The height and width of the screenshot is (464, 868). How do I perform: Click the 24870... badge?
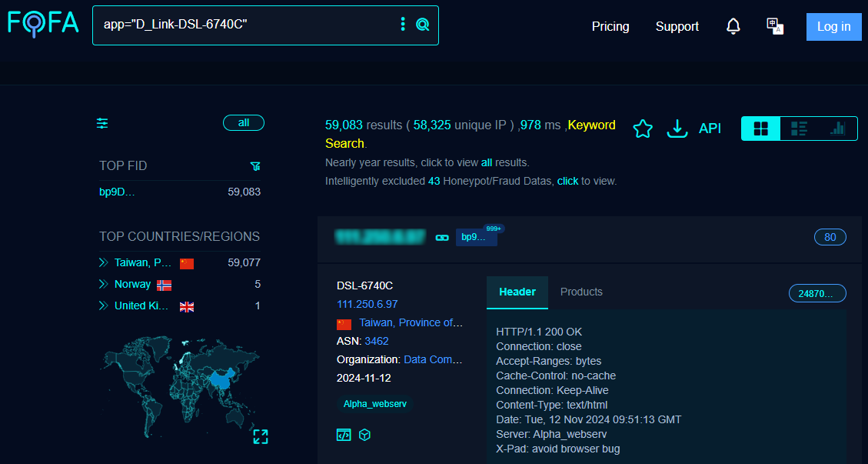[x=817, y=293]
